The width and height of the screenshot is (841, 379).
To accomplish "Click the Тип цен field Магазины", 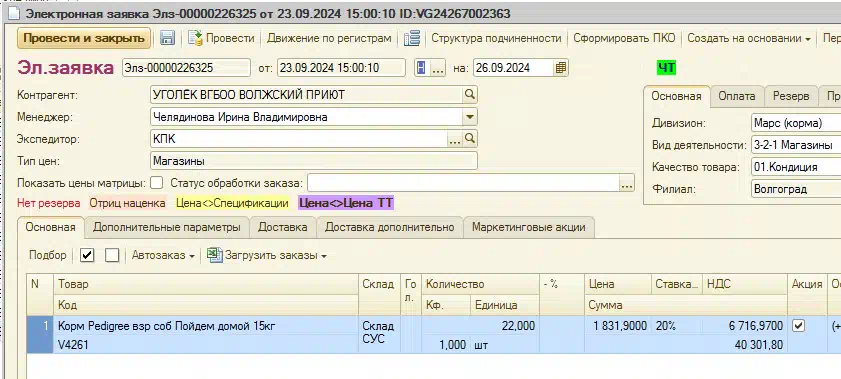I will coord(314,161).
